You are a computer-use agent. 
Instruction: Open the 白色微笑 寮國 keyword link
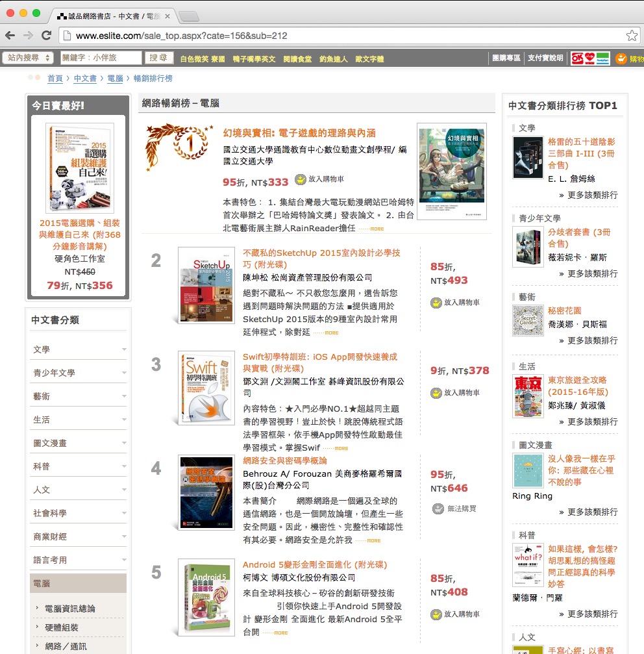[202, 59]
